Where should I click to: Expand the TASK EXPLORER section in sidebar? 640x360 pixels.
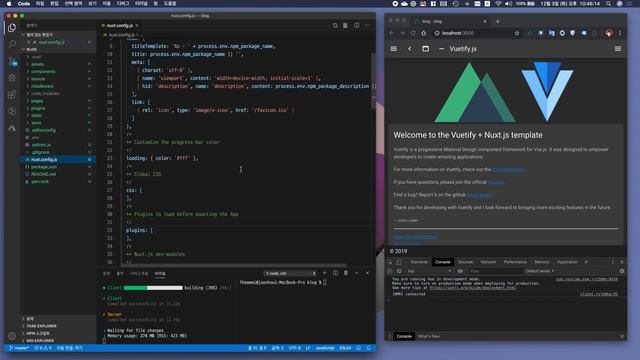coord(41,326)
